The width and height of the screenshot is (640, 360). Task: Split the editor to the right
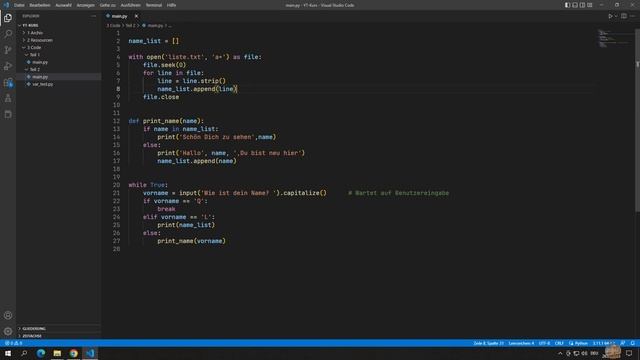click(x=624, y=16)
